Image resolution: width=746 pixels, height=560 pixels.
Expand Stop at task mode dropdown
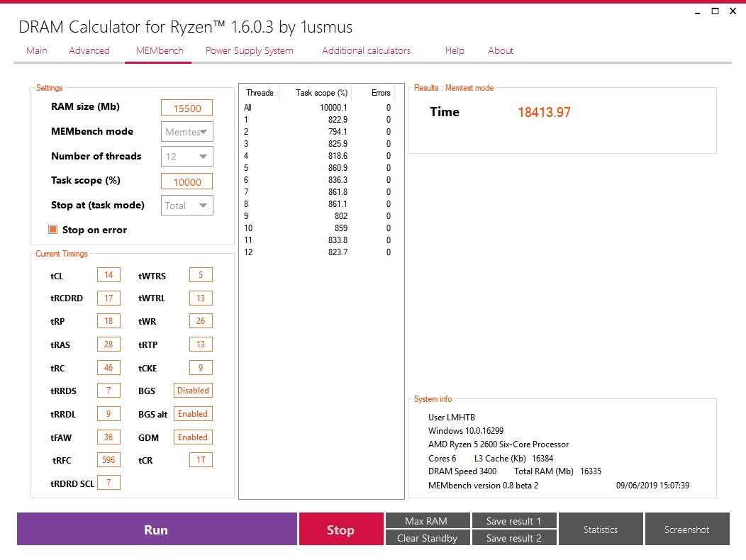pos(187,206)
